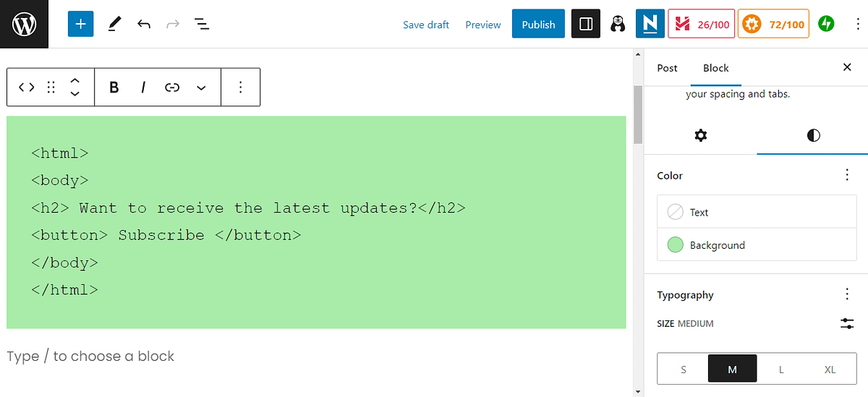
Task: Click the <body> opening tag line
Action: [x=60, y=181]
